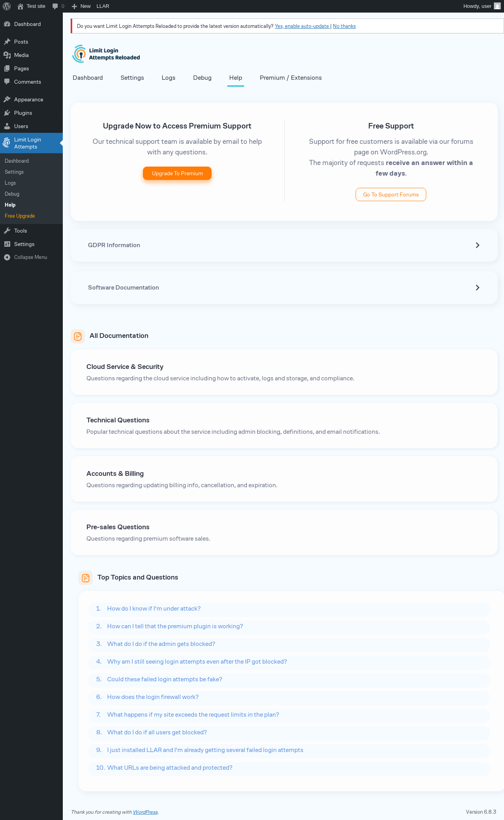Click the Go To Support Forums button

coord(391,194)
